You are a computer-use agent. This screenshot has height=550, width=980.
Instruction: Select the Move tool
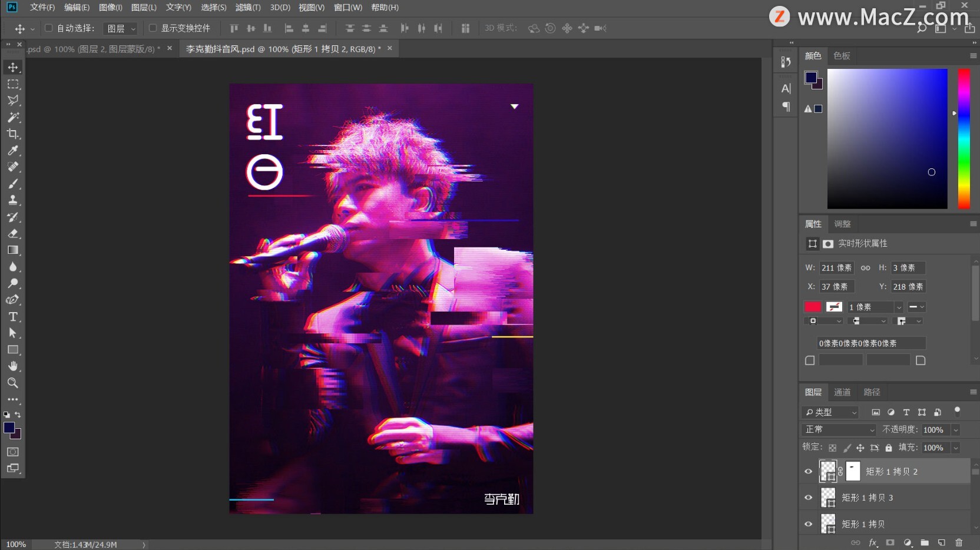tap(13, 67)
